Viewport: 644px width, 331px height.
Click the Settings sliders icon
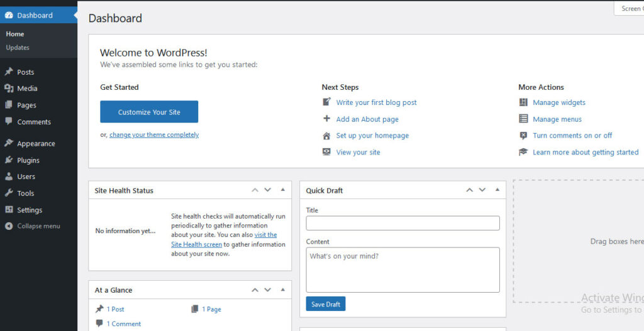click(x=9, y=210)
